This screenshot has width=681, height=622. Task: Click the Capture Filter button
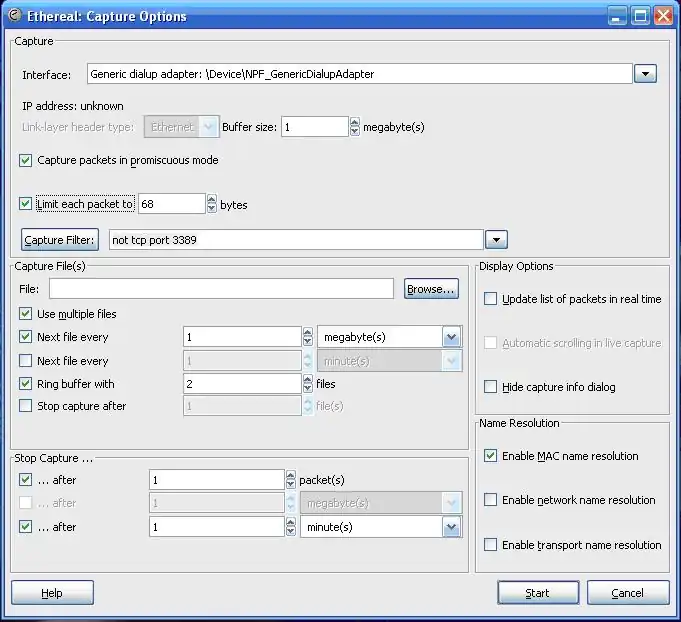tap(60, 240)
